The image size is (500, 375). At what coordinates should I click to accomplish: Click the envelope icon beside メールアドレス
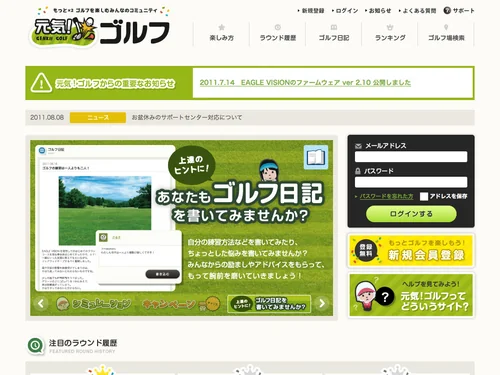pyautogui.click(x=358, y=146)
